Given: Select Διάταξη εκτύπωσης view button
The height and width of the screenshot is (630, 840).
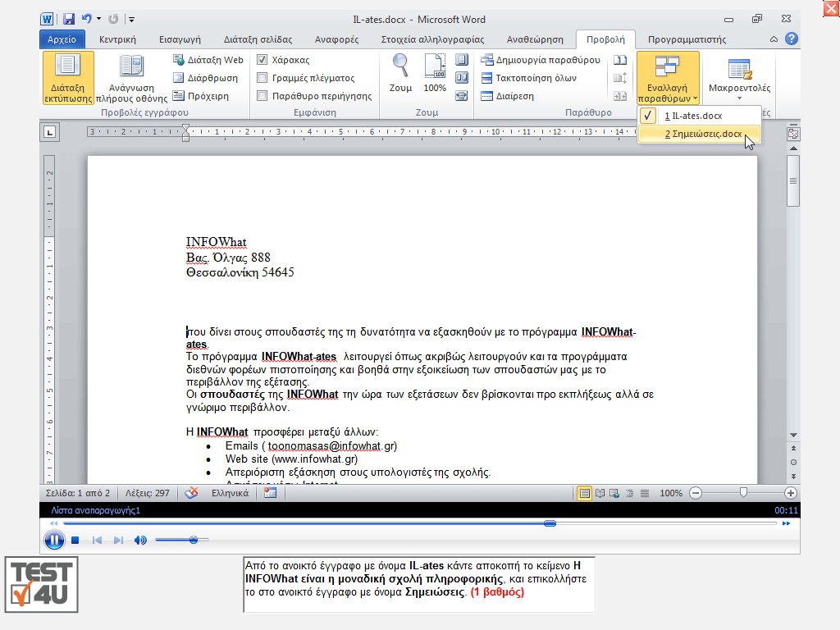Looking at the screenshot, I should pos(68,78).
